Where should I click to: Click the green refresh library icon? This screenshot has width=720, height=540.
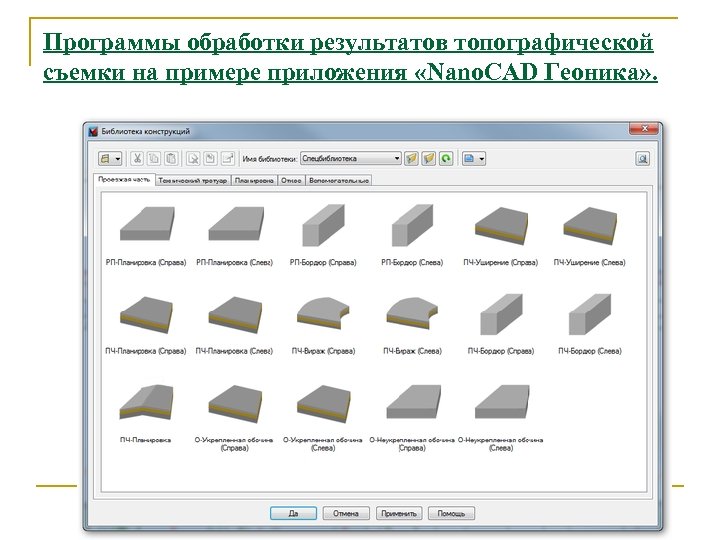(x=446, y=159)
